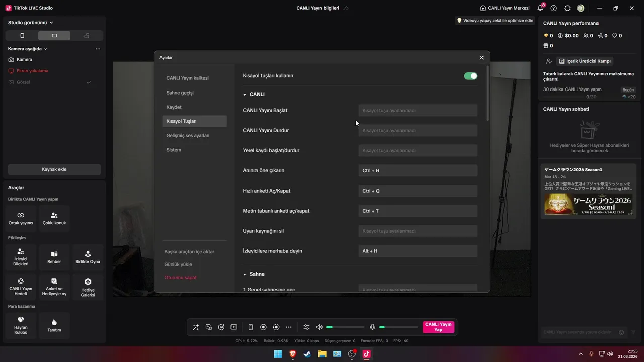Select the dual-screen layout icon
The image size is (644, 362).
[x=87, y=36]
